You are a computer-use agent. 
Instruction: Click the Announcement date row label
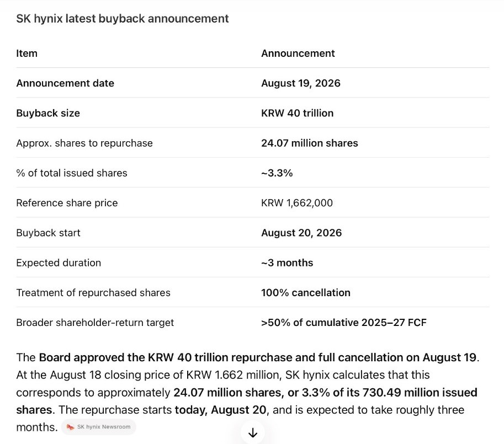tap(65, 83)
